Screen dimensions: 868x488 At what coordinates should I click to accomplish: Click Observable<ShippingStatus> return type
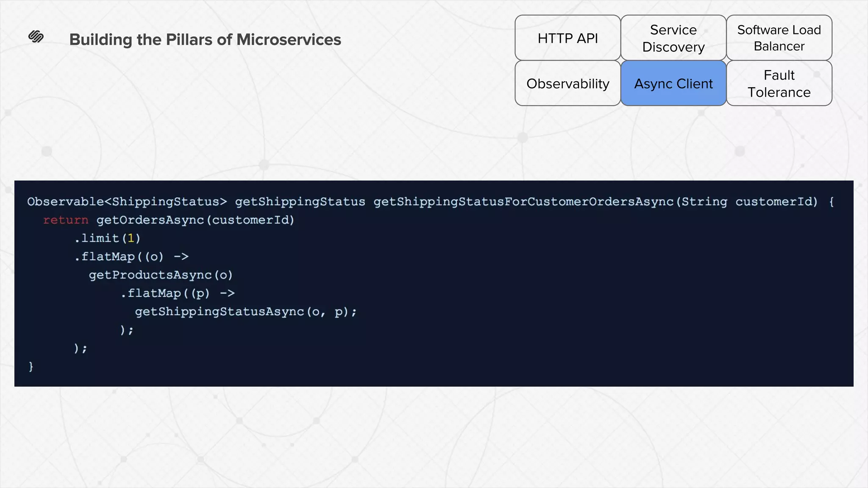[127, 202]
